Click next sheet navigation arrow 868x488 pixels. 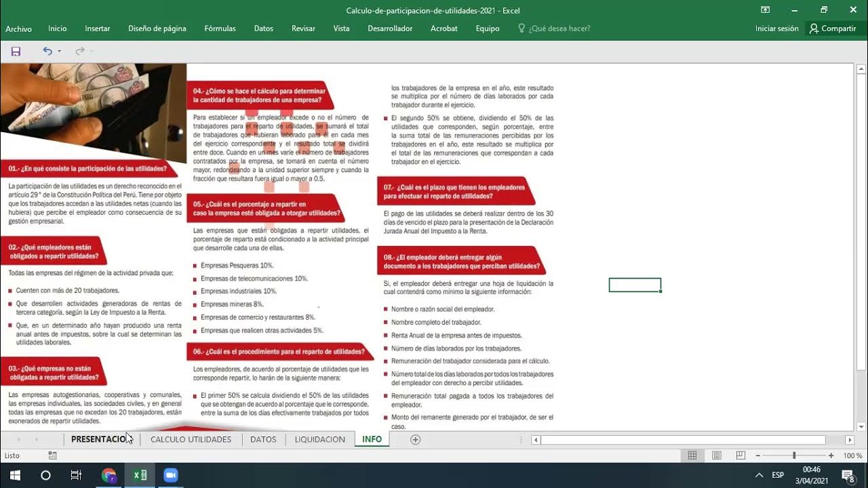[37, 439]
